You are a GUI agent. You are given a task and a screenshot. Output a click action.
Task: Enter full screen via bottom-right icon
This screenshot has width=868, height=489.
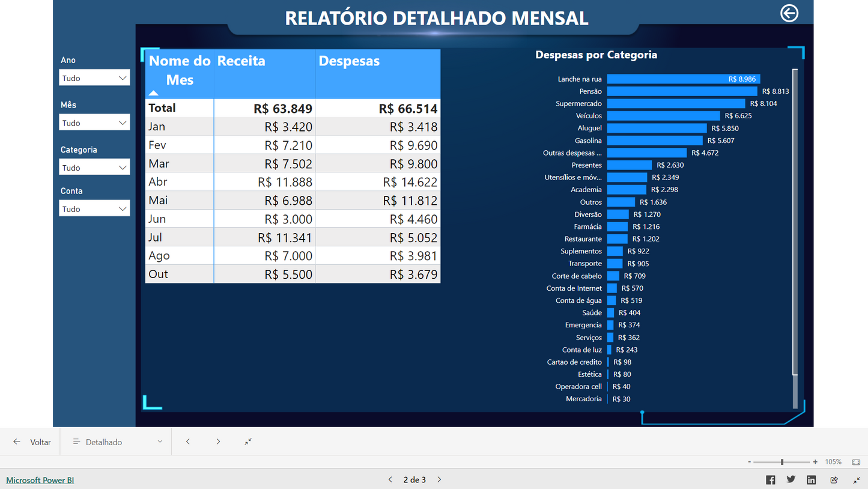pos(855,479)
